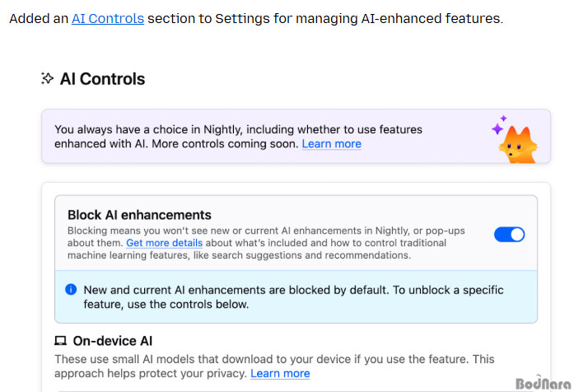Open "Learn more" link under On-device AI
Image resolution: width=574 pixels, height=392 pixels.
280,373
